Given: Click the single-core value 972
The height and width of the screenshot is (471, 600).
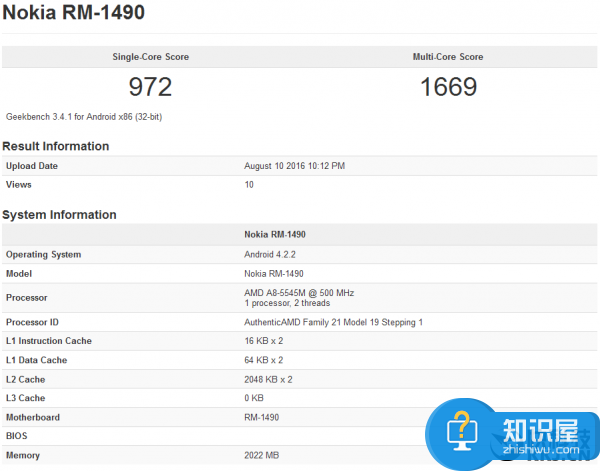Looking at the screenshot, I should 150,87.
